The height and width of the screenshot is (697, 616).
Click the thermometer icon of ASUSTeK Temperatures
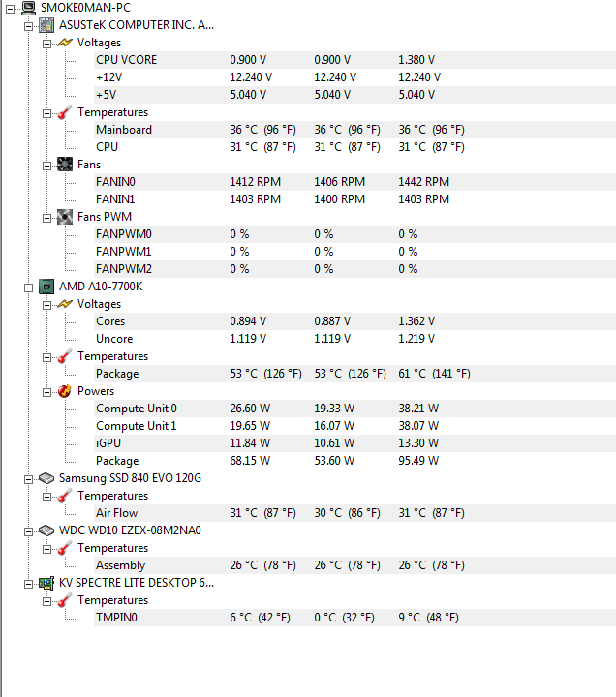(x=65, y=112)
